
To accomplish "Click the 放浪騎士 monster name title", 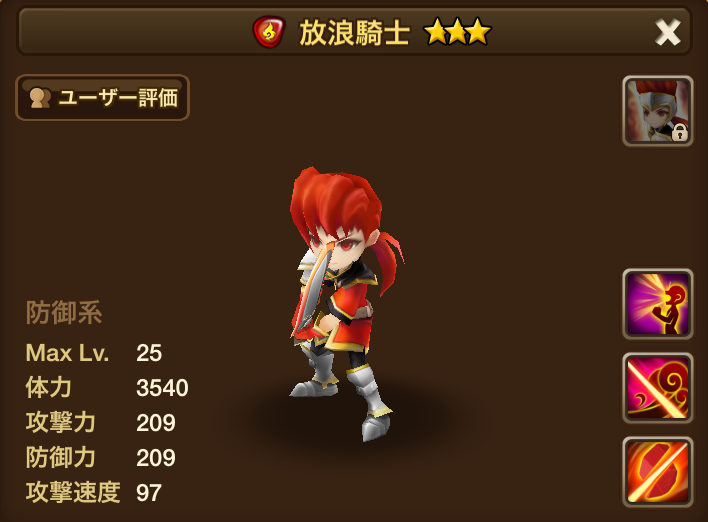I will [x=354, y=33].
